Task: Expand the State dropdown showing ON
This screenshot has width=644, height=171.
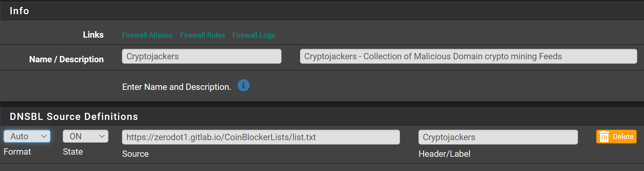Action: [85, 136]
